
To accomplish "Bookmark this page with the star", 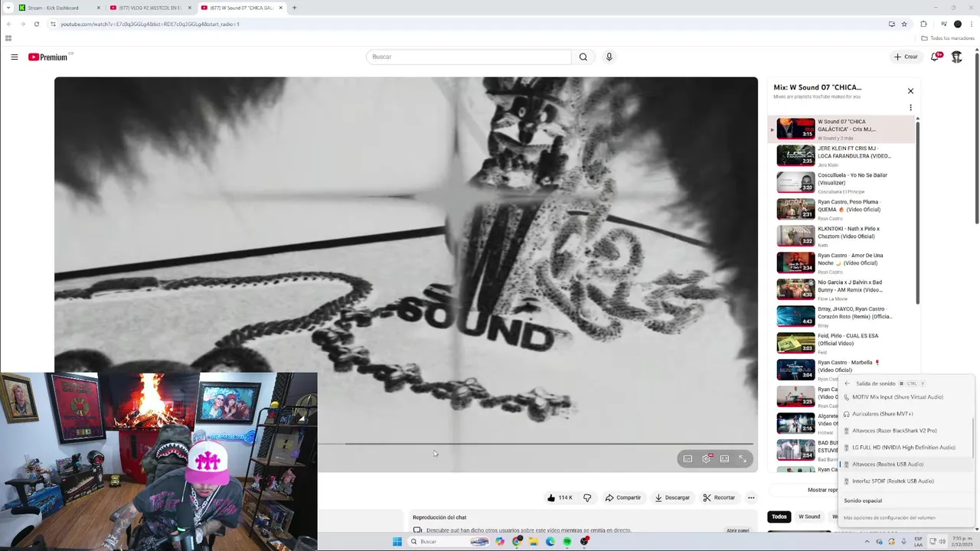I will coord(904,24).
